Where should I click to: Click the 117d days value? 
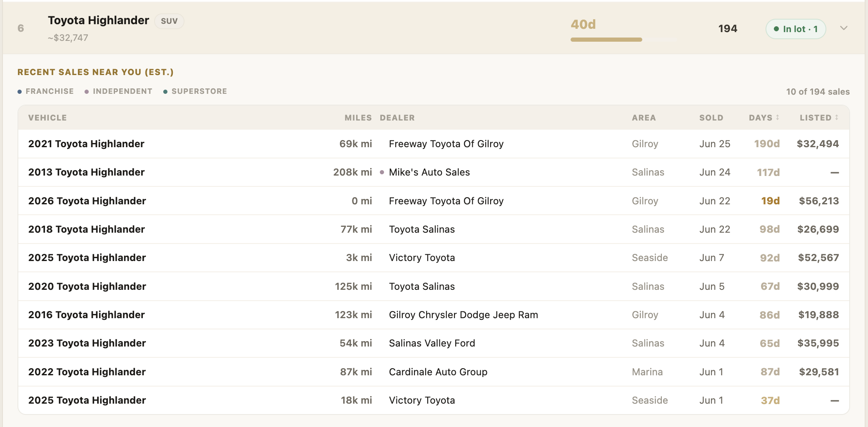768,172
